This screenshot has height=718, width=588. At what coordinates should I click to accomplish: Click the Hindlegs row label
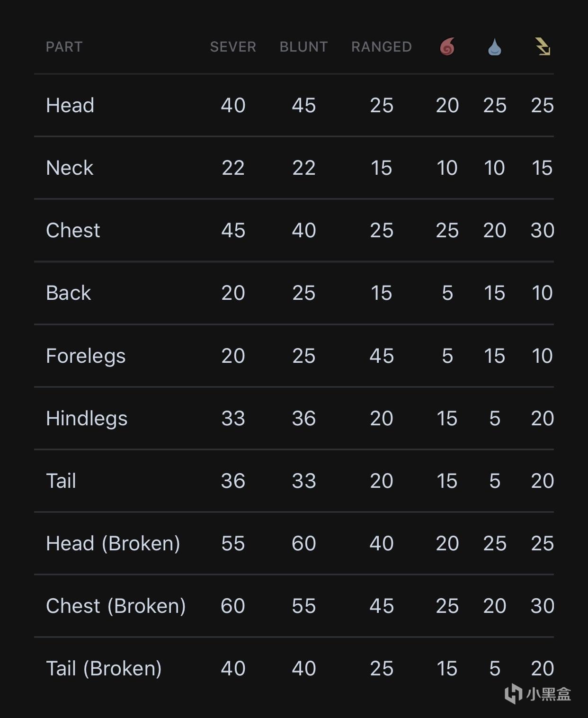(87, 419)
